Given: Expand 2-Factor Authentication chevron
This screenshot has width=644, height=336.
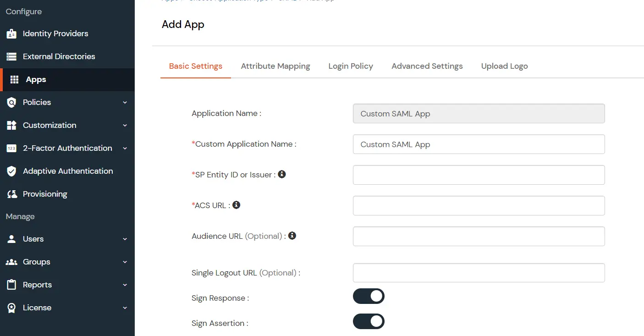Looking at the screenshot, I should coord(125,149).
